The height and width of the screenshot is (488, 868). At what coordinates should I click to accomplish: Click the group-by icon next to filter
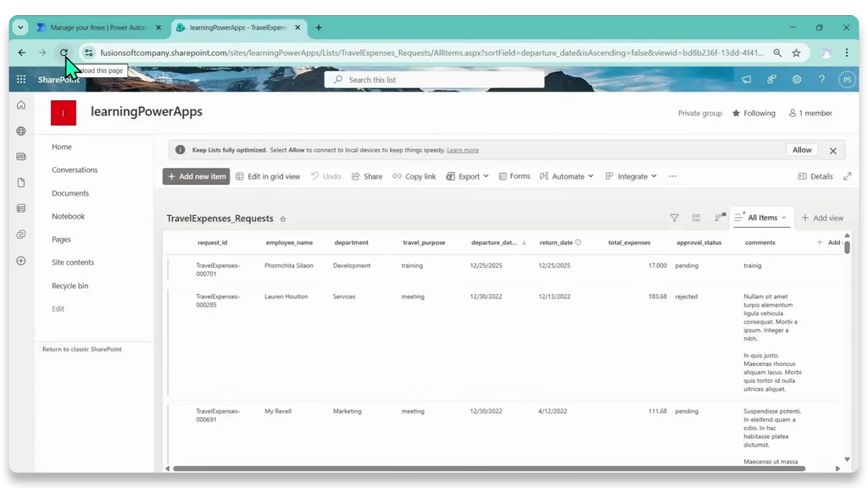pyautogui.click(x=697, y=218)
